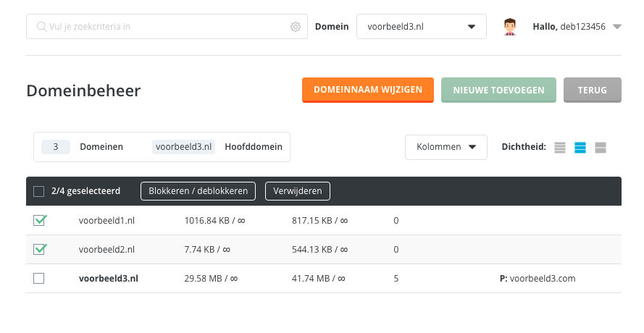Select medium density icon (blue)
The width and height of the screenshot is (644, 333).
pyautogui.click(x=580, y=148)
